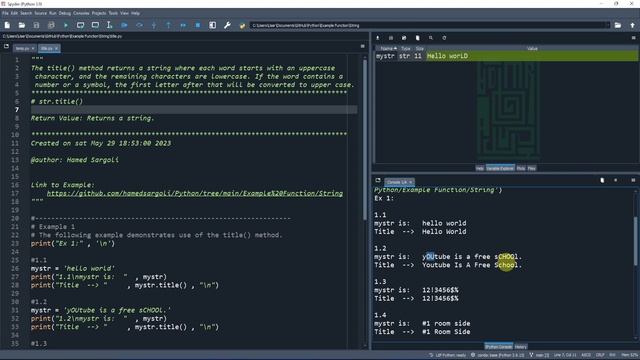Open the Consoles menu

click(x=81, y=13)
